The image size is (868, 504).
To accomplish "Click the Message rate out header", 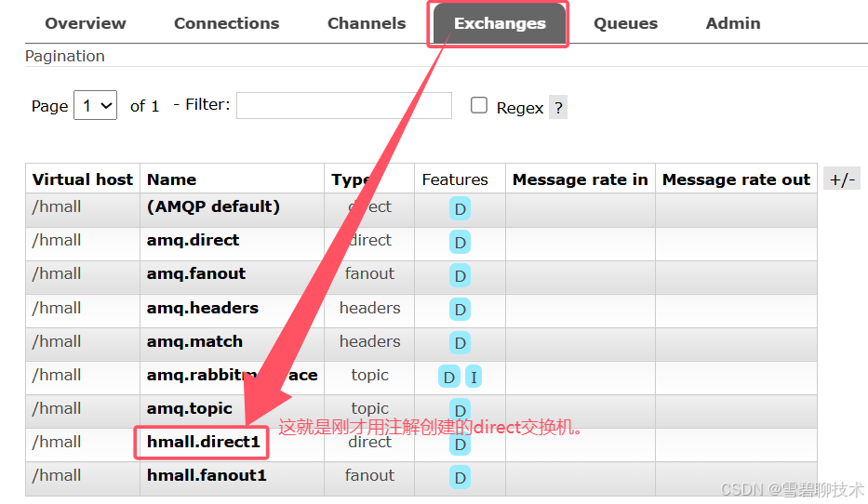I will tap(736, 179).
